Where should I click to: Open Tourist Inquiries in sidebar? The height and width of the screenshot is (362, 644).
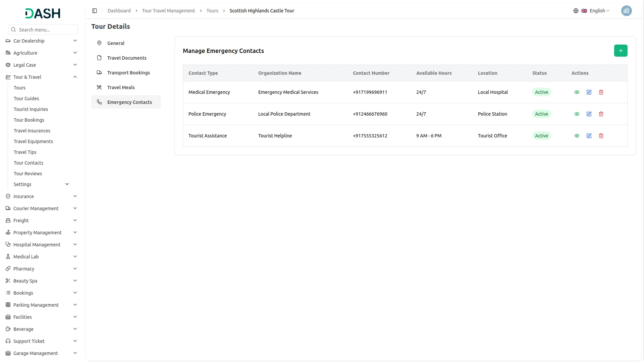(31, 109)
